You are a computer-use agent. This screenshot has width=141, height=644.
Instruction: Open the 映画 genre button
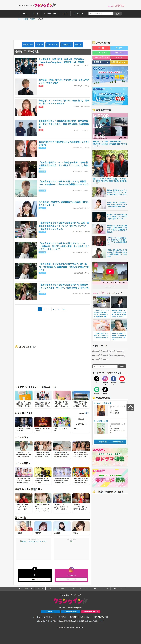(x=101, y=48)
